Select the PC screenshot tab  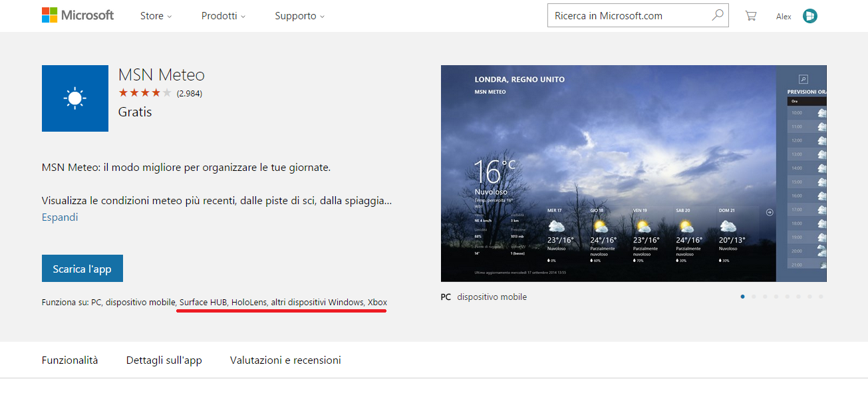point(446,297)
